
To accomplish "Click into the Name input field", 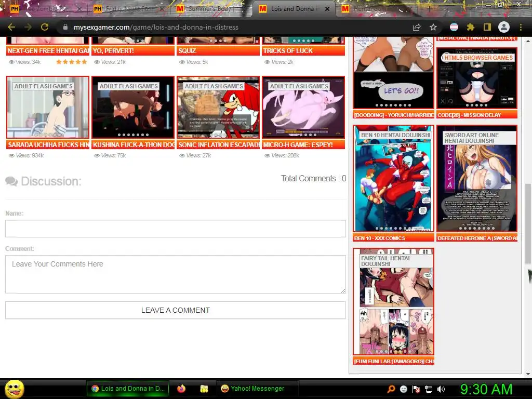I will [176, 229].
